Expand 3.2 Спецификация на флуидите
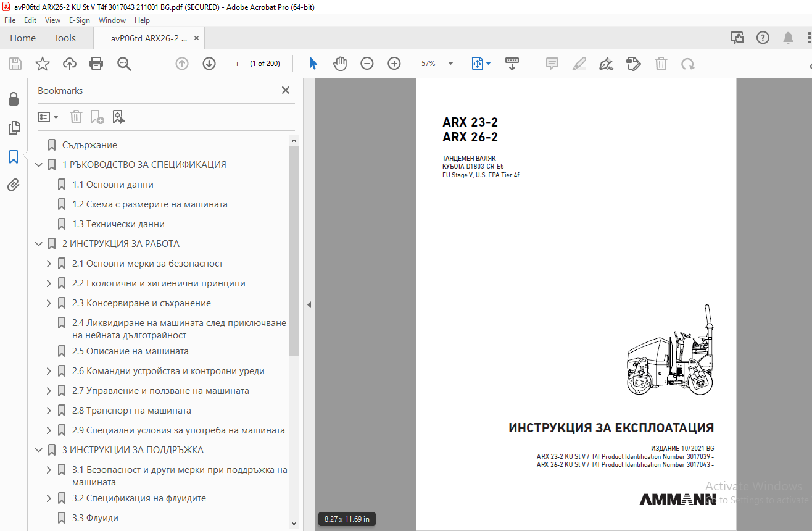This screenshot has height=531, width=812. [x=49, y=498]
